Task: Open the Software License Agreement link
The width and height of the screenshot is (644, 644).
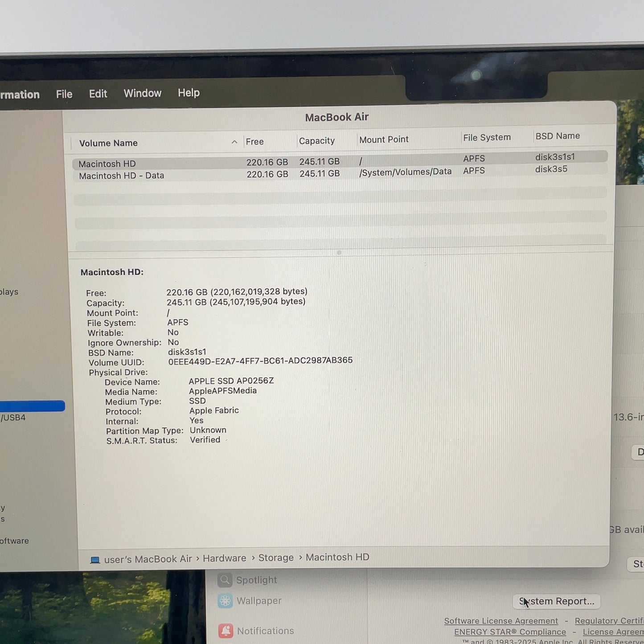Action: 501,621
